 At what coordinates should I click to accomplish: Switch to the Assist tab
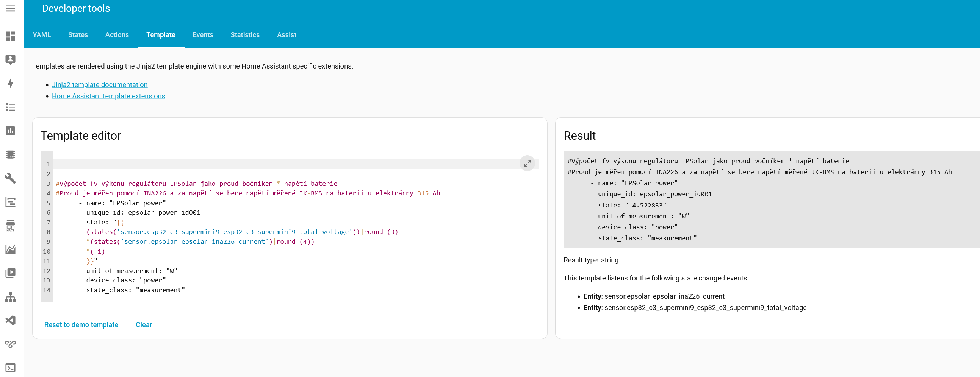286,34
